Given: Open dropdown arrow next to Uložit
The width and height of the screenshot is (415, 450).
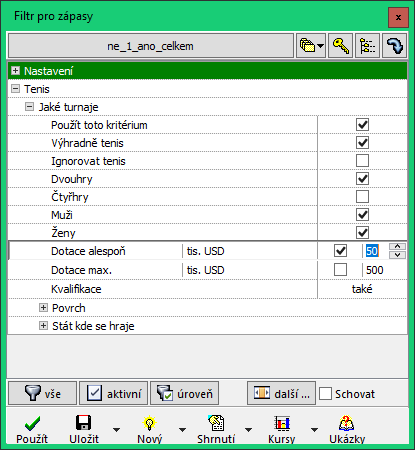Looking at the screenshot, I should 116,430.
